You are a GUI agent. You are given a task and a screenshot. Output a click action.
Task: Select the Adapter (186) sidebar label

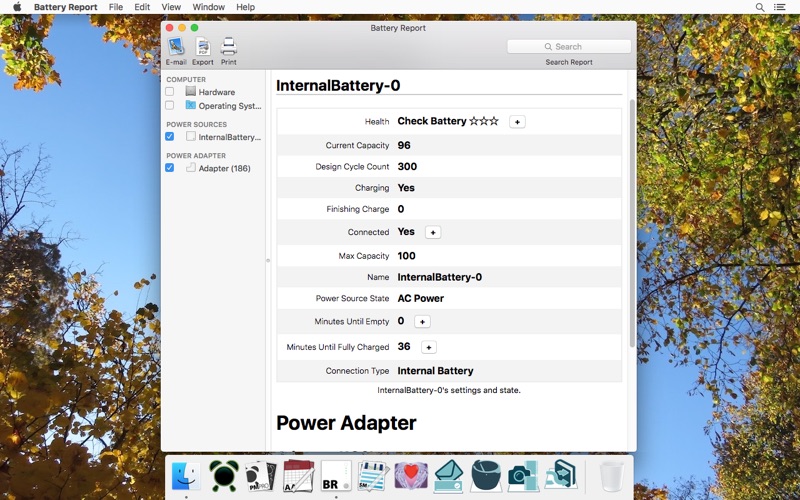[224, 168]
